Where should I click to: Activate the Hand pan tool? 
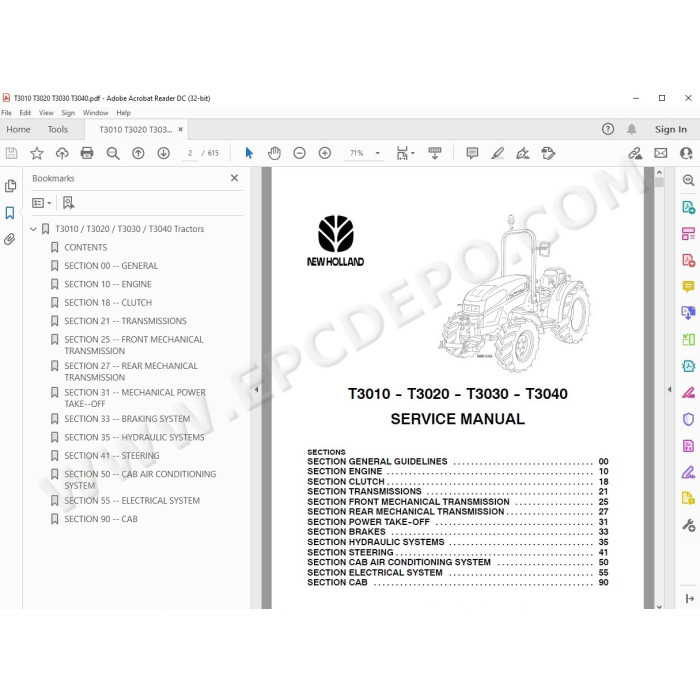coord(274,153)
